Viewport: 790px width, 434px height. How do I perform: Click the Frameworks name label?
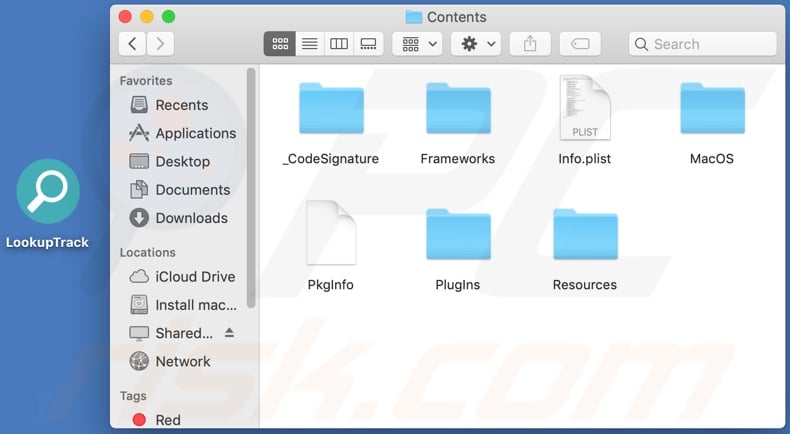(457, 159)
